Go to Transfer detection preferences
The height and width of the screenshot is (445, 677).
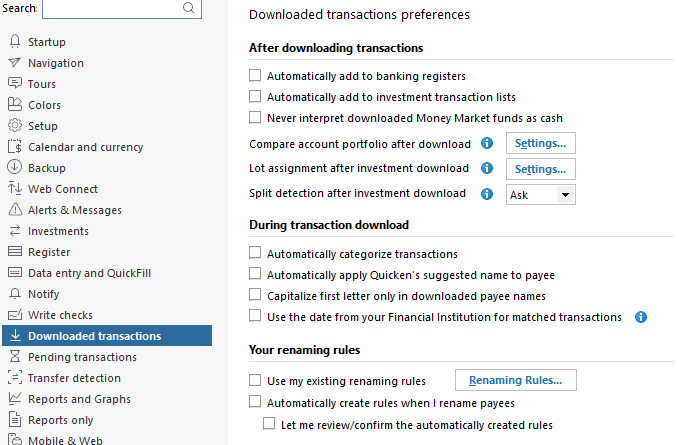[x=74, y=378]
